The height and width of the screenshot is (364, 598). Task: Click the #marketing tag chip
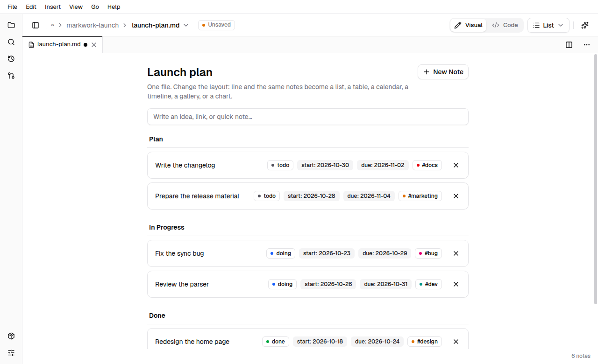point(420,196)
